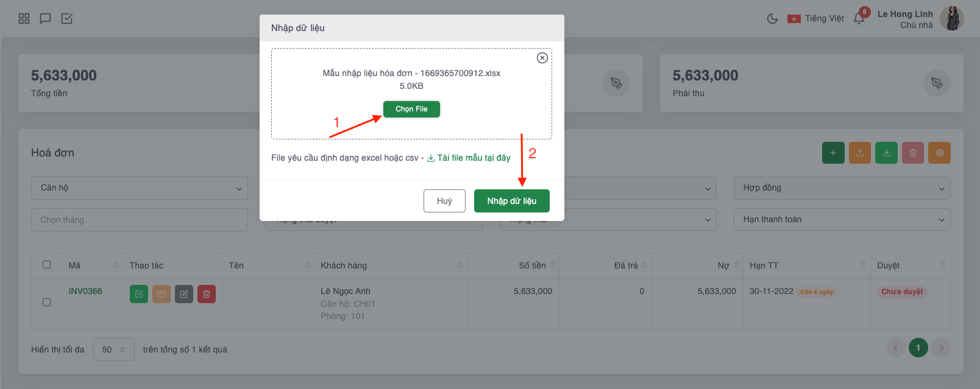The width and height of the screenshot is (980, 389).
Task: Click the red delete invoices trash icon
Action: pos(913,153)
